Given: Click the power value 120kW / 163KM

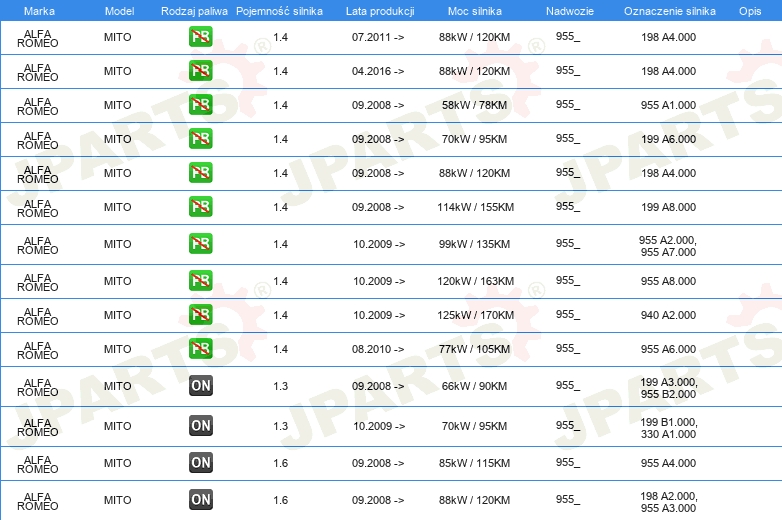Looking at the screenshot, I should [x=475, y=281].
